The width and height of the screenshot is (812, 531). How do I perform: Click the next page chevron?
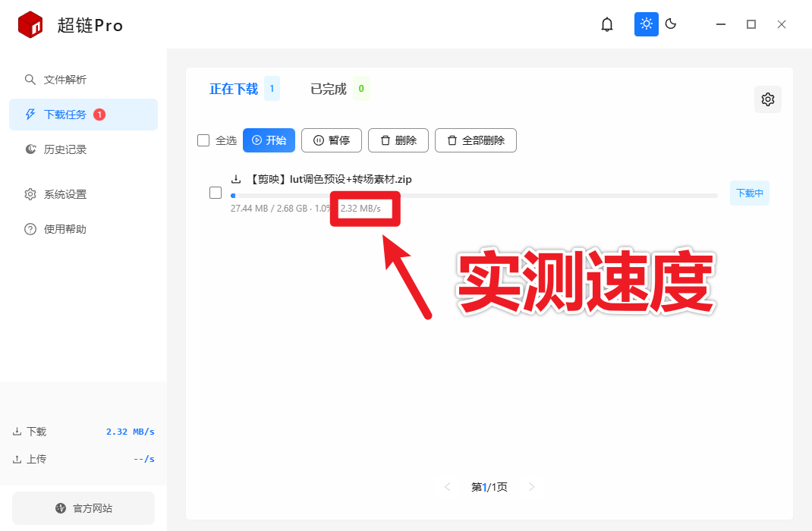(531, 487)
